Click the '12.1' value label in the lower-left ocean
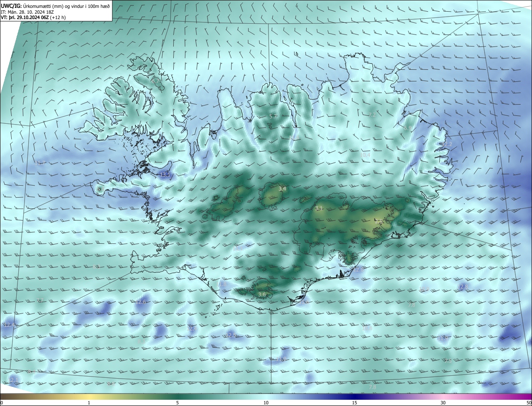The width and height of the screenshot is (532, 406). coord(14,380)
